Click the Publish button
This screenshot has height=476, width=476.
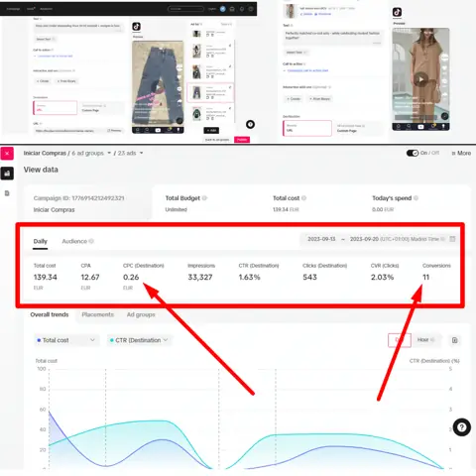[242, 140]
